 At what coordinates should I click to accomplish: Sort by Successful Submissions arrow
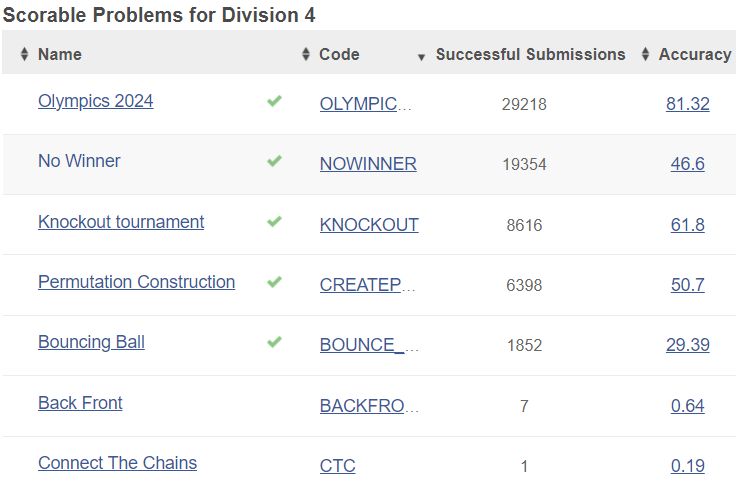click(421, 55)
